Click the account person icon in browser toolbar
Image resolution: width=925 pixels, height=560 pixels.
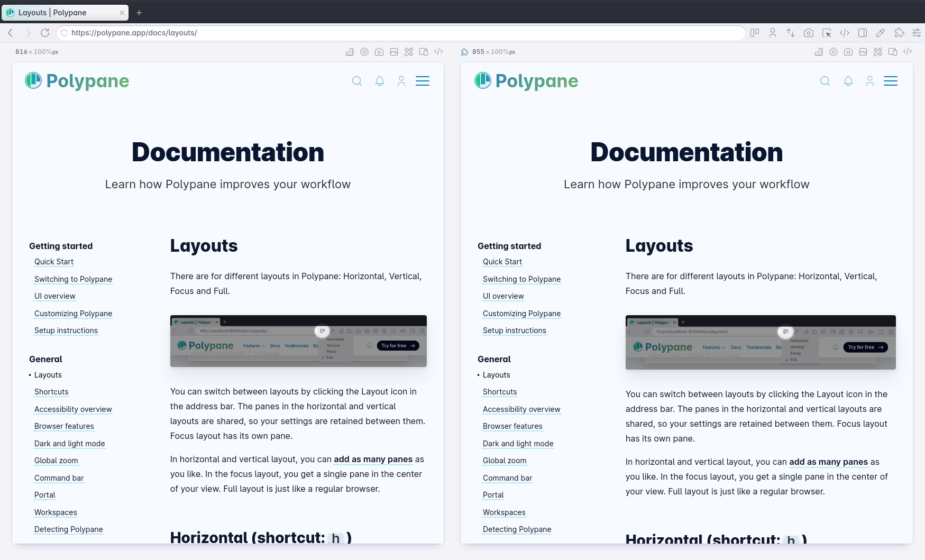[773, 33]
